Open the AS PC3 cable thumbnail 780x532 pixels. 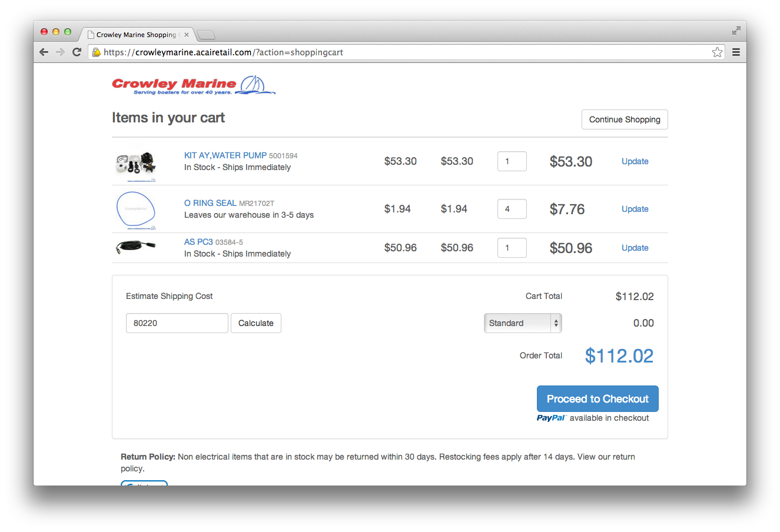[x=136, y=247]
